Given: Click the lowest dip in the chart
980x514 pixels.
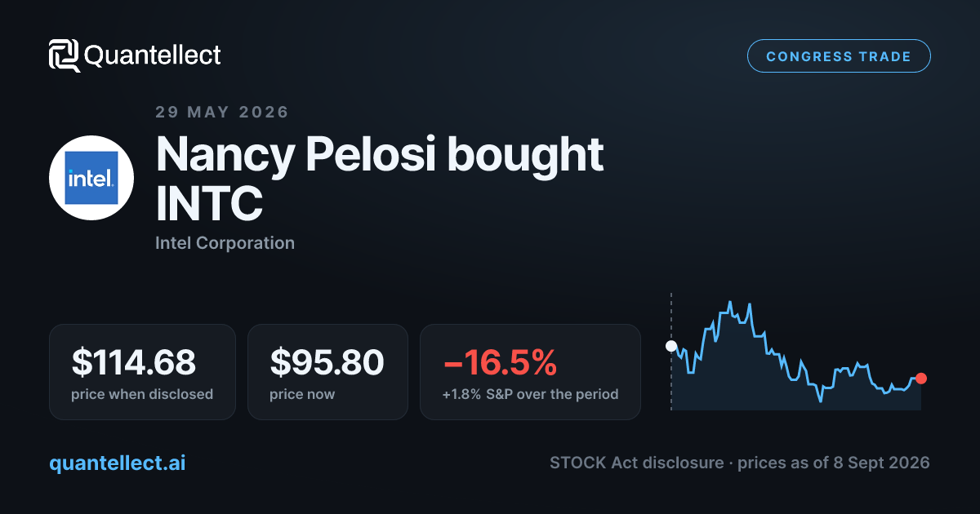Looking at the screenshot, I should tap(821, 401).
